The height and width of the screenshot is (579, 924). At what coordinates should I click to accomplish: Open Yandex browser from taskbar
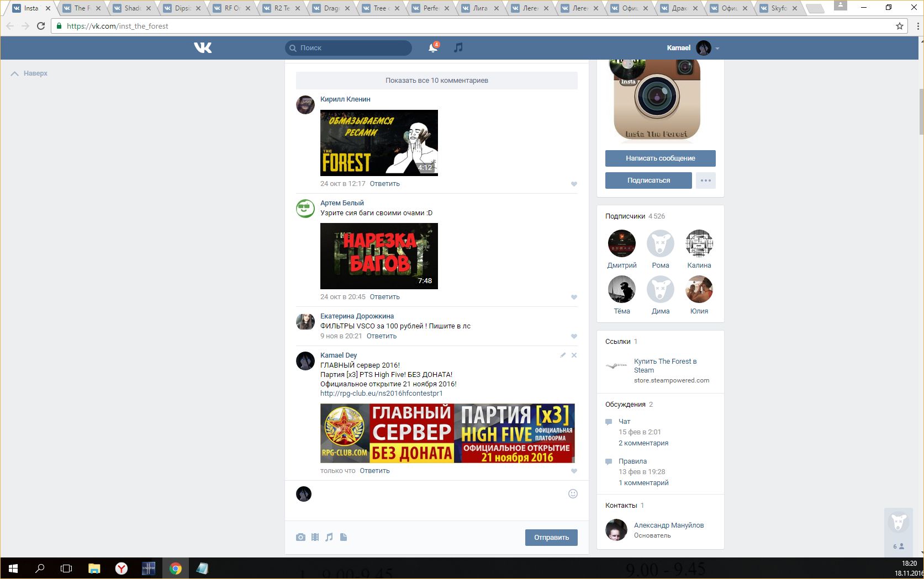point(122,568)
